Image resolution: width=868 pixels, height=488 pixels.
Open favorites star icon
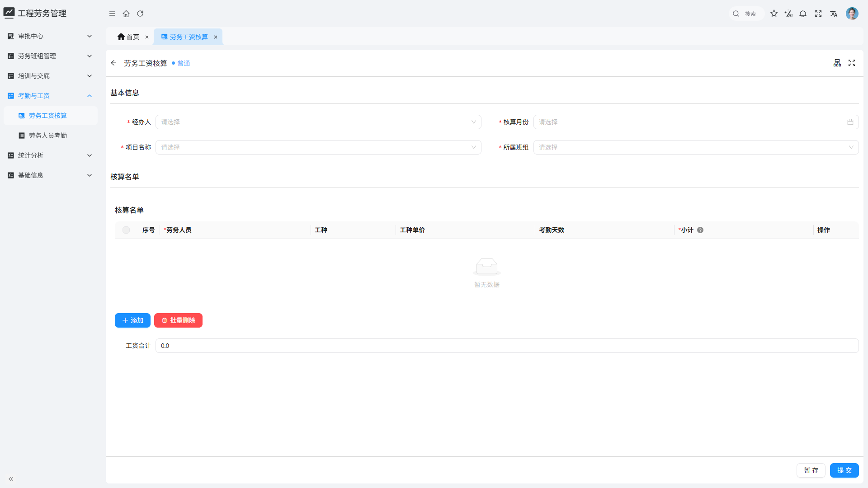[774, 14]
